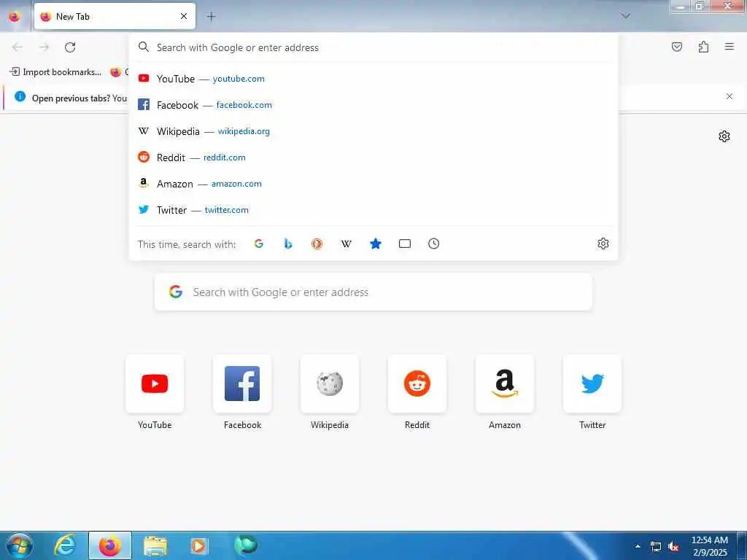Image resolution: width=747 pixels, height=560 pixels.
Task: Select the YouTube suggestion in the dropdown
Action: pyautogui.click(x=373, y=79)
